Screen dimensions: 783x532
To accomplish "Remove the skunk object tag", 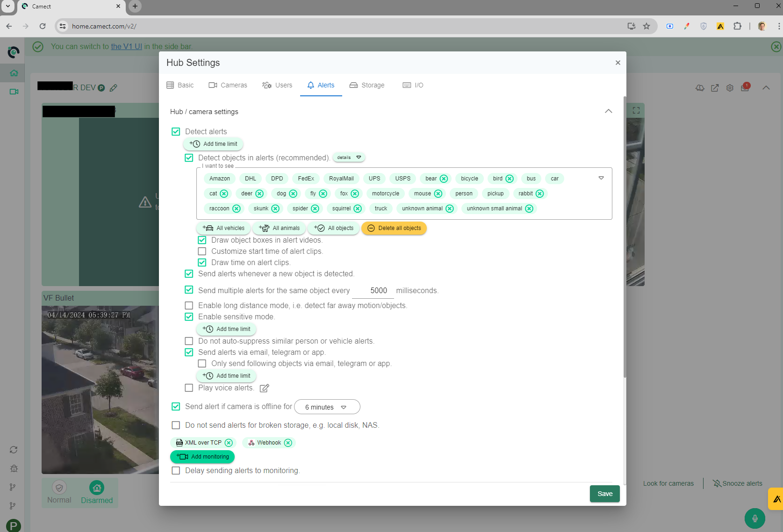I will pyautogui.click(x=275, y=208).
